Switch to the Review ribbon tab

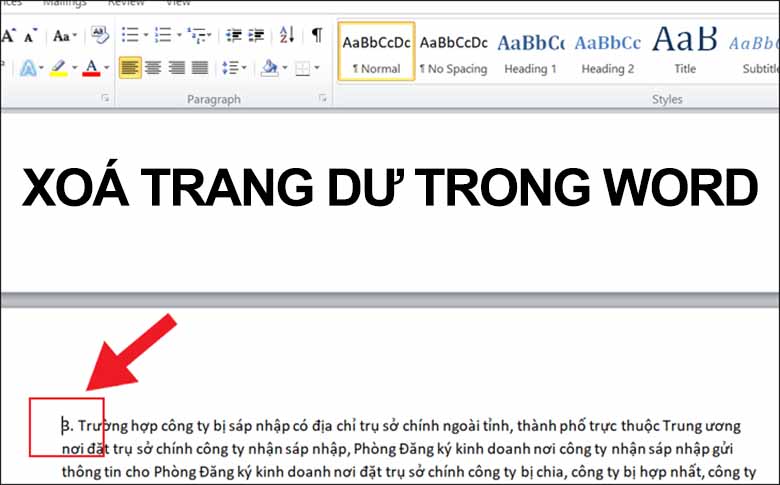(x=126, y=3)
